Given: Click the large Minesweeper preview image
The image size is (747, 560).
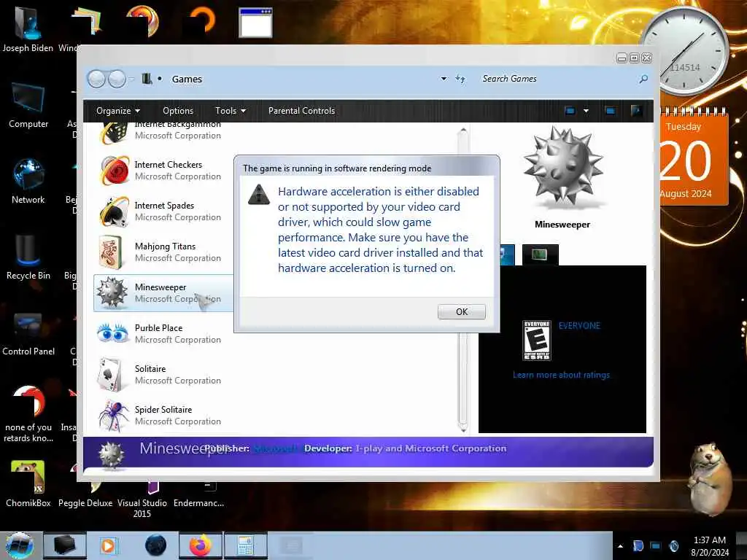Looking at the screenshot, I should [563, 168].
